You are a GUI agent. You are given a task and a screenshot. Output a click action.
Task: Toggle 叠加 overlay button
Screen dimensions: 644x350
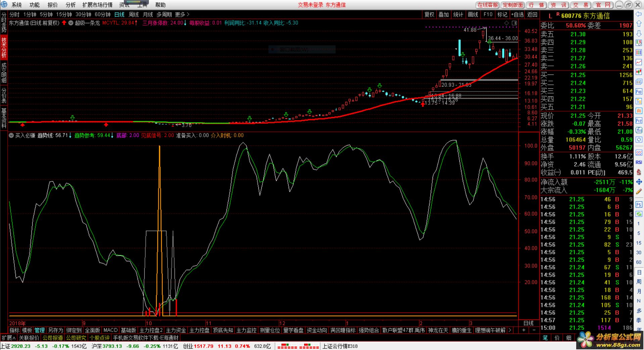click(444, 14)
